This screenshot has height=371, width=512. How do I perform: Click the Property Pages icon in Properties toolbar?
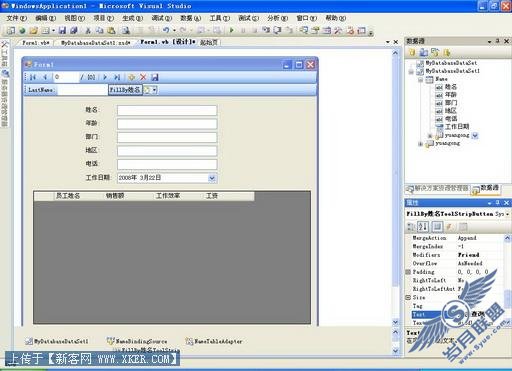click(x=463, y=227)
